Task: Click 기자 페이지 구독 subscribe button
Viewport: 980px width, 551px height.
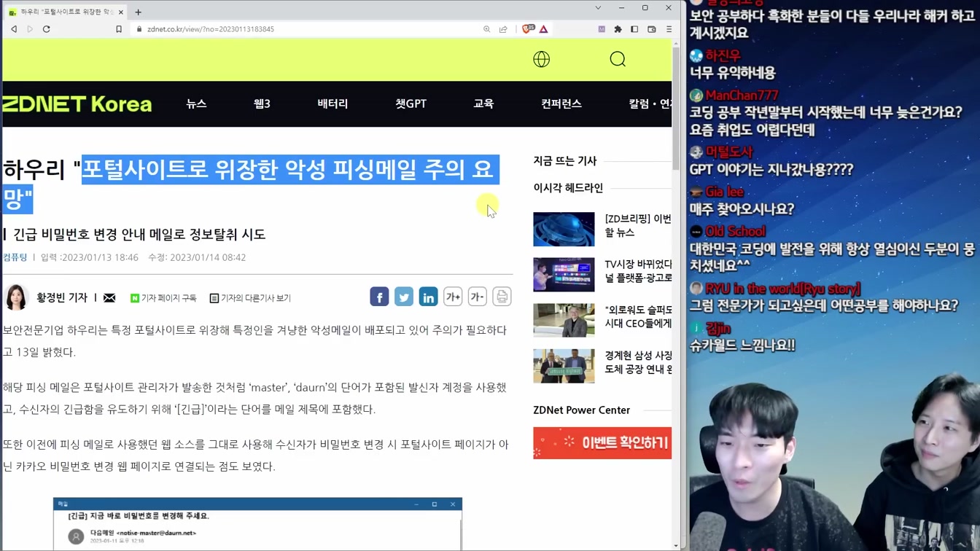Action: pyautogui.click(x=163, y=298)
